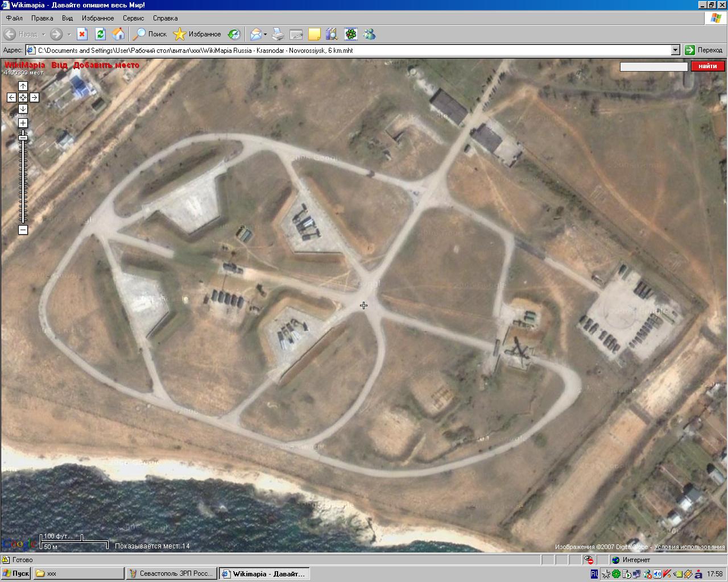Open the Избранное favorites pane
This screenshot has width=728, height=582.
tap(197, 34)
